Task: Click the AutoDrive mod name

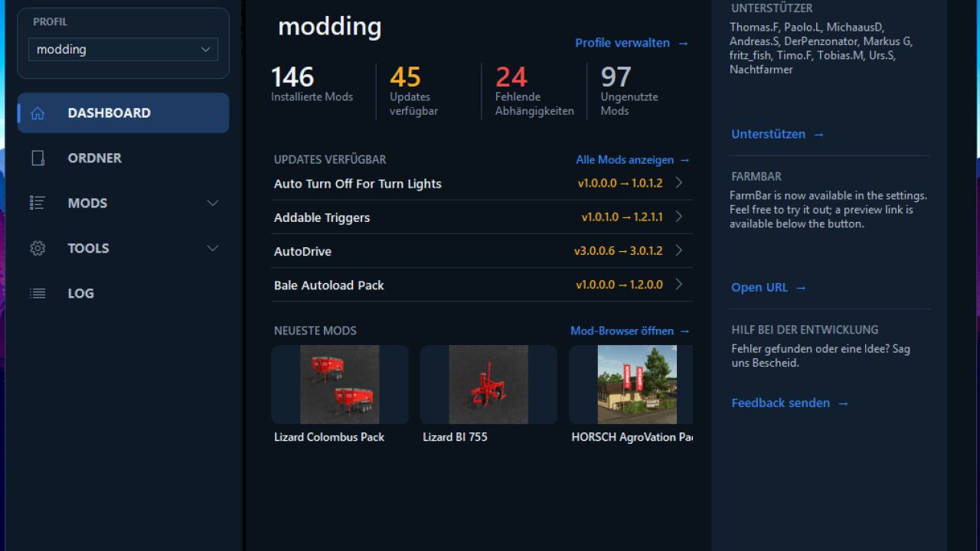Action: point(302,251)
